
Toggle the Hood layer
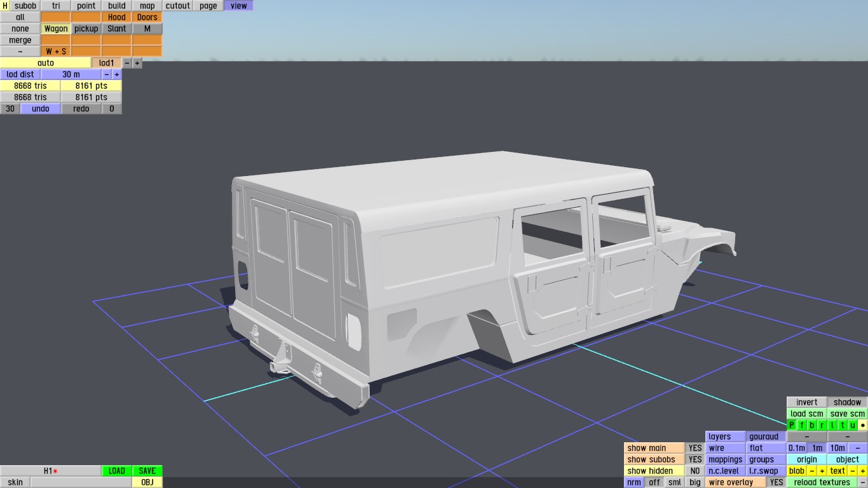click(117, 17)
